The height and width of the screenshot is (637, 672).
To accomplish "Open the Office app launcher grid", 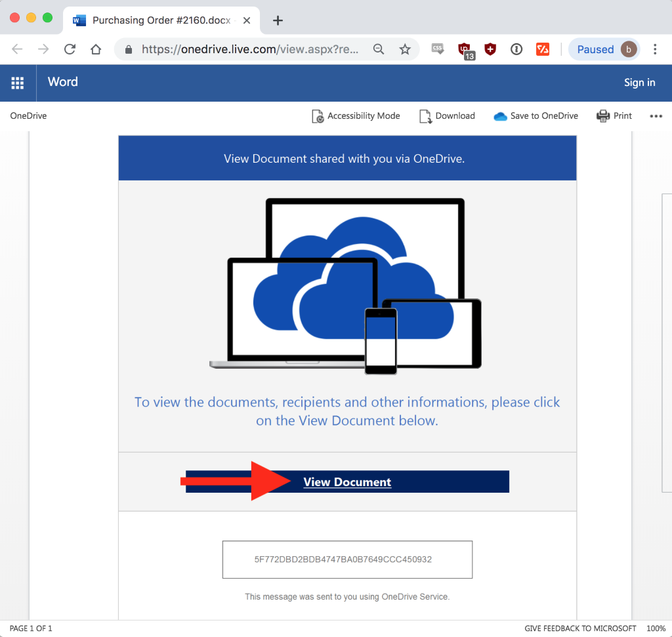I will 18,83.
